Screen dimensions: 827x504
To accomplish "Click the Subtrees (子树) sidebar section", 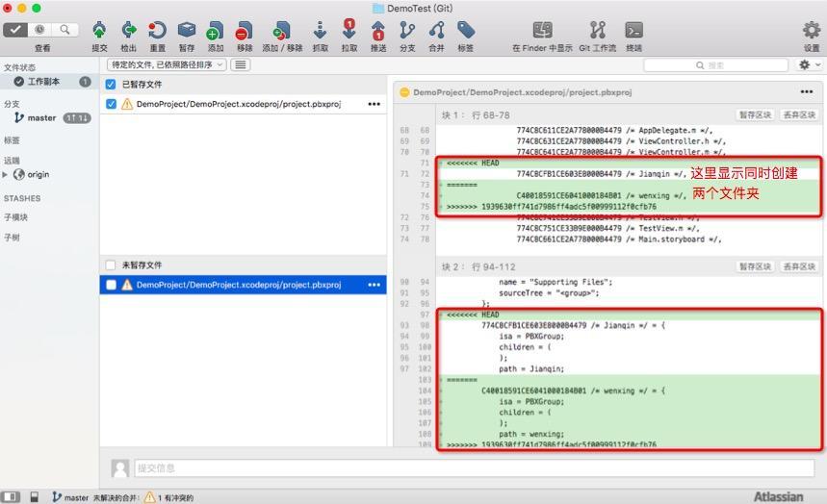I will click(x=12, y=238).
